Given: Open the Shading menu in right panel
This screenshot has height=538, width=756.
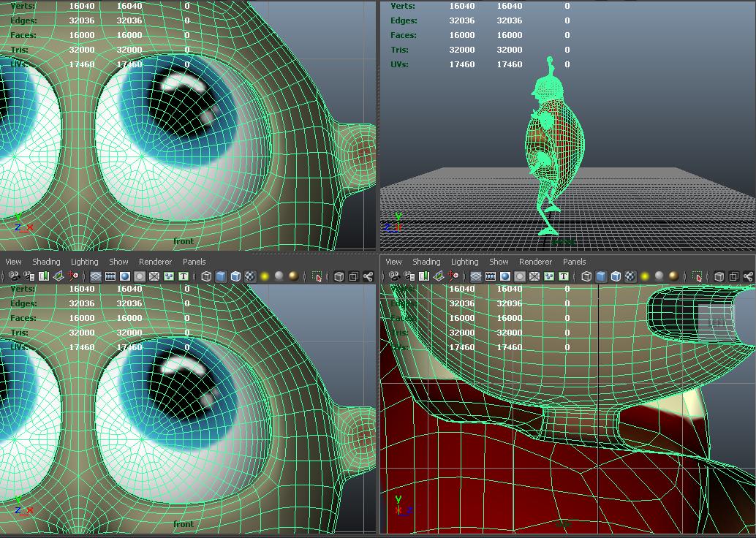Looking at the screenshot, I should (426, 262).
